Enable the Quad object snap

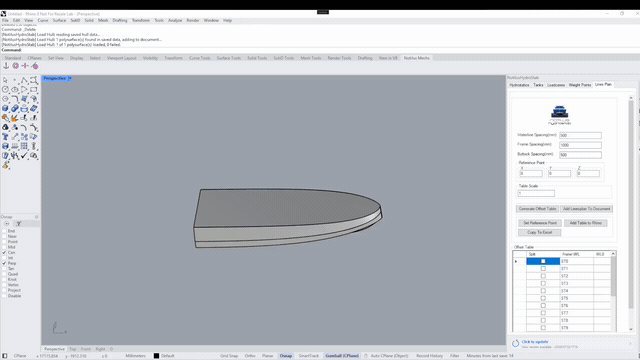pos(4,274)
